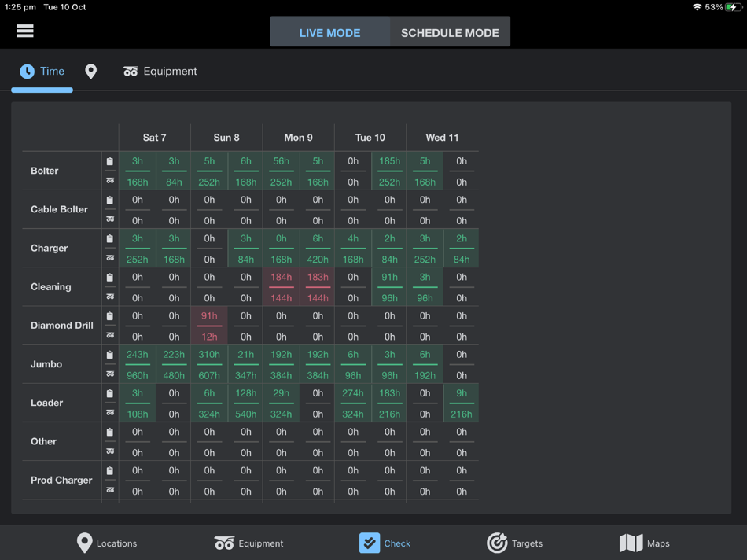Click the Wi-Fi status icon
Screen dimensions: 747x560
[x=697, y=7]
